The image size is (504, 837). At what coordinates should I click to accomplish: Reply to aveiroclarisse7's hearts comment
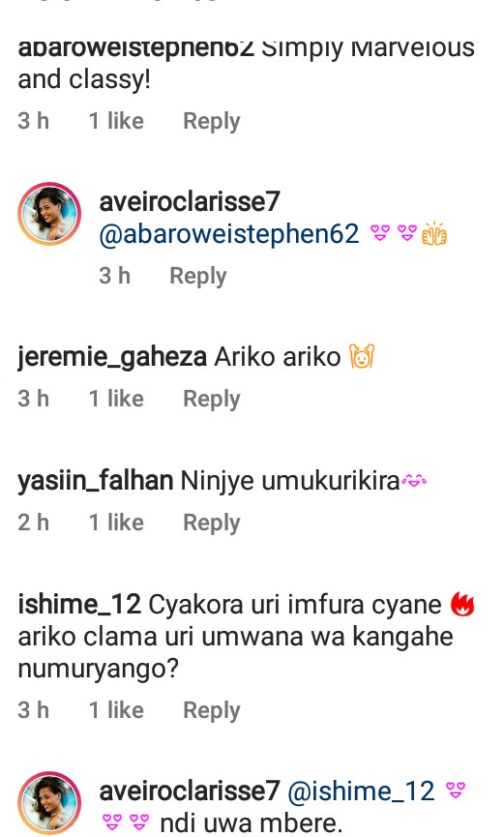click(x=198, y=276)
